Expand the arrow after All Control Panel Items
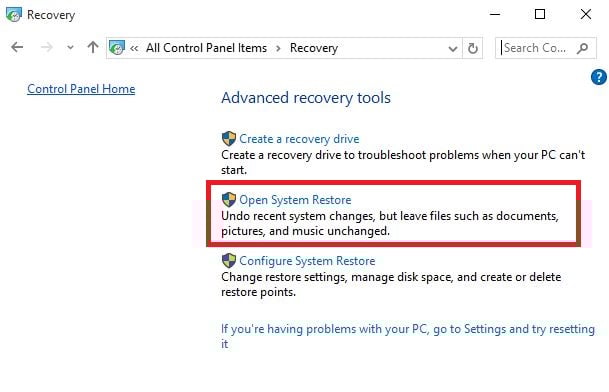 278,48
